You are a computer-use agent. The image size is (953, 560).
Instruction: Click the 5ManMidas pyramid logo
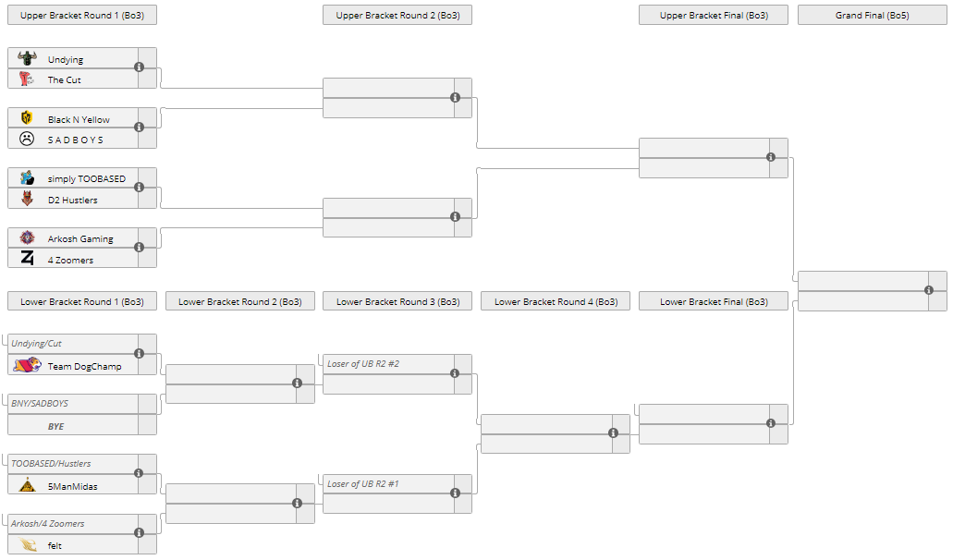pyautogui.click(x=27, y=486)
